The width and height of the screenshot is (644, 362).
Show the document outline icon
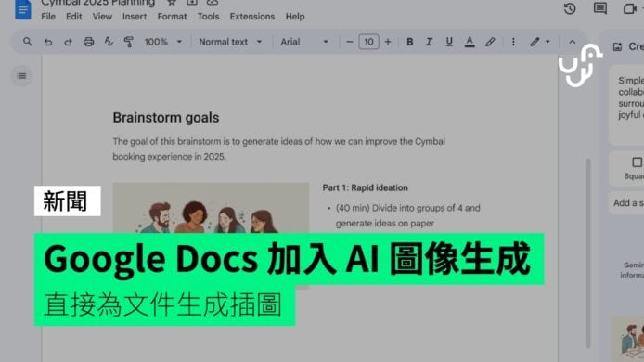coord(21,76)
